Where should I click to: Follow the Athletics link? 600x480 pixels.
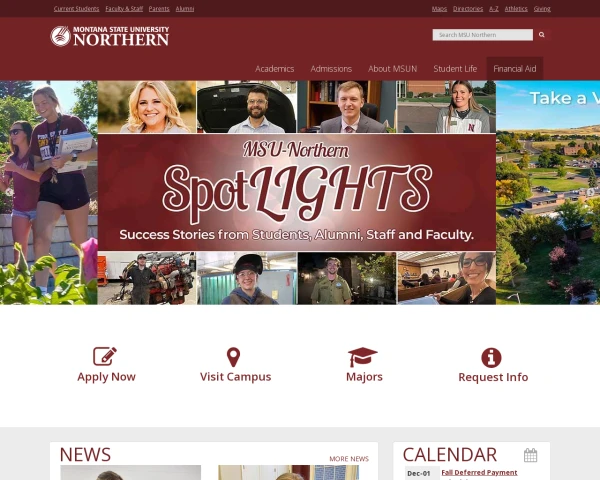pyautogui.click(x=516, y=8)
